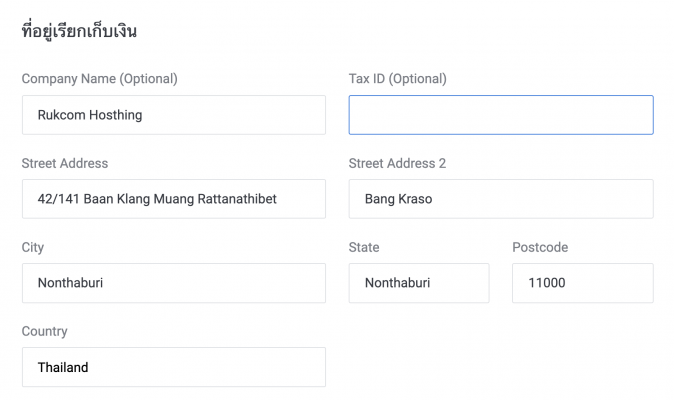Screen dimensions: 674x400
Task: Click the "Street Address 2" label
Action: [x=397, y=163]
